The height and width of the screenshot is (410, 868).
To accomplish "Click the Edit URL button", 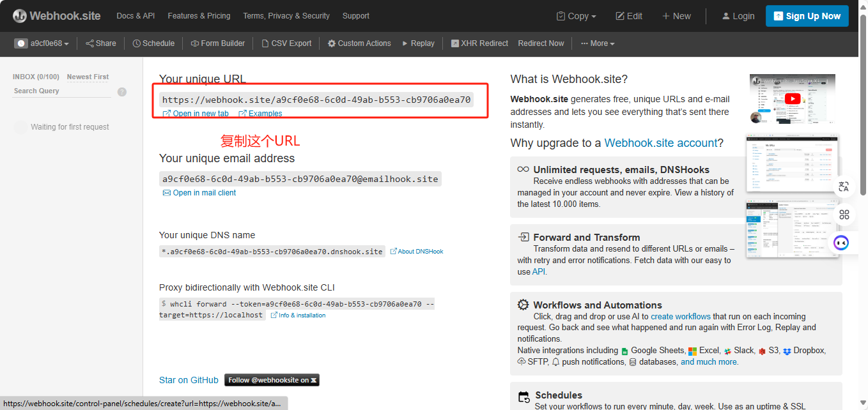I will coord(629,16).
